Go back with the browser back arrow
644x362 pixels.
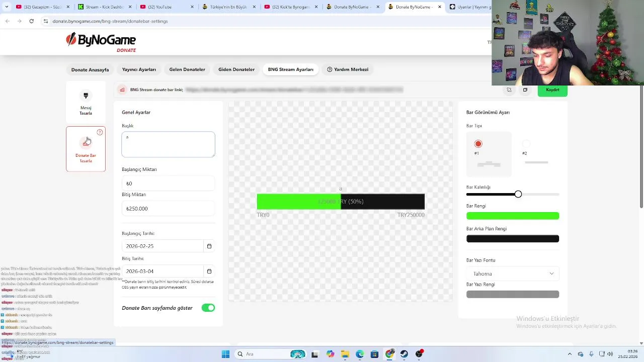8,21
